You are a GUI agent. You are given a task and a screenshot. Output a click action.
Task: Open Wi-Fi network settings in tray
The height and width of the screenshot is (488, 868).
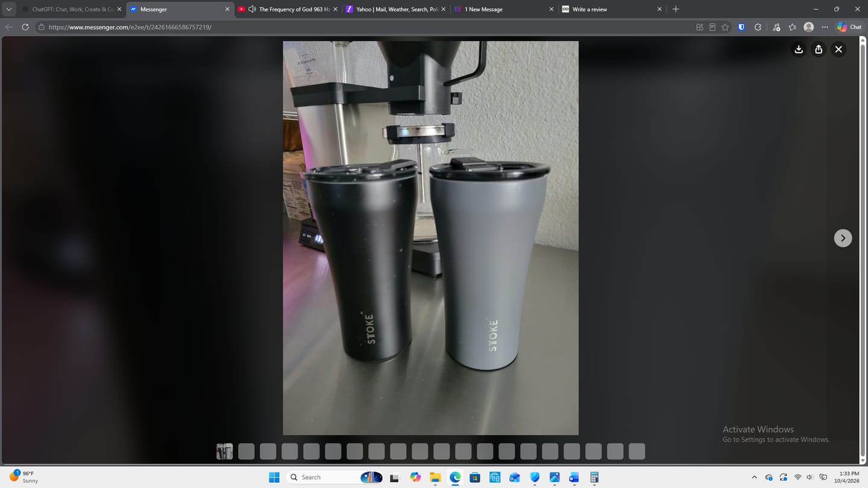797,477
